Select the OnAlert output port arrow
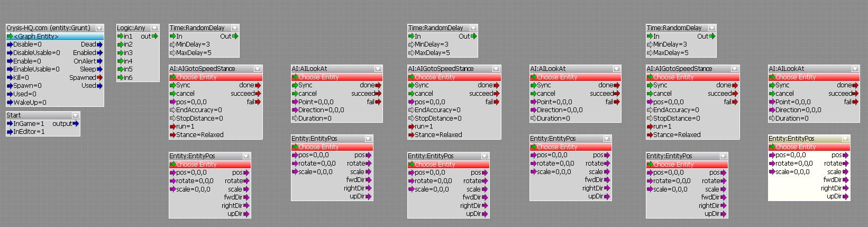The height and width of the screenshot is (227, 868). [99, 61]
